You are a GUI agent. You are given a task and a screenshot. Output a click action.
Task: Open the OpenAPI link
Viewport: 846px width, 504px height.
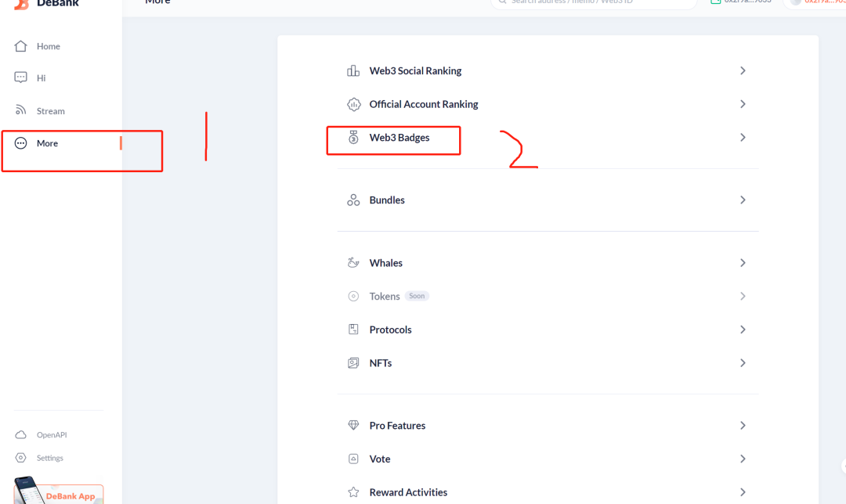pyautogui.click(x=52, y=435)
